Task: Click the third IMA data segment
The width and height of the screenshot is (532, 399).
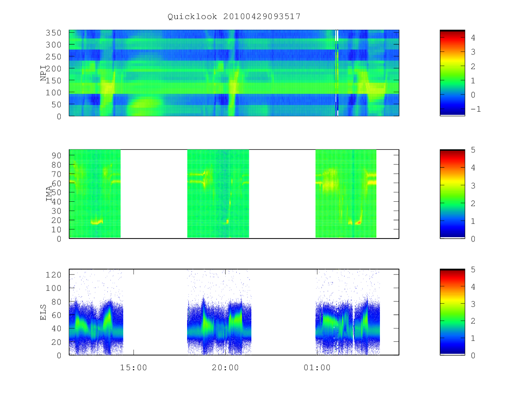Action: point(346,194)
